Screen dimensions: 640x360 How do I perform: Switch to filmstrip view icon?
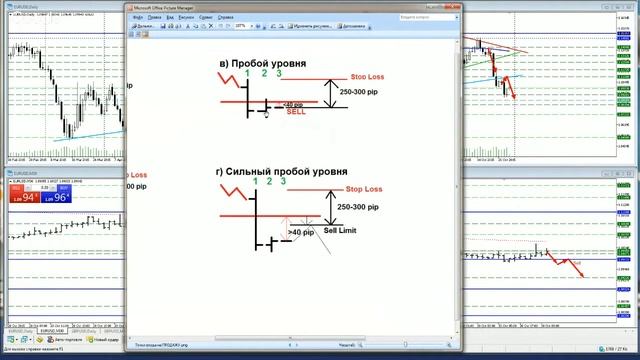click(138, 35)
